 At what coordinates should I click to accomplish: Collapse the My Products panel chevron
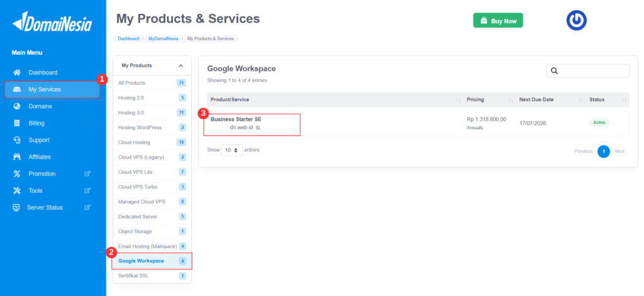180,65
